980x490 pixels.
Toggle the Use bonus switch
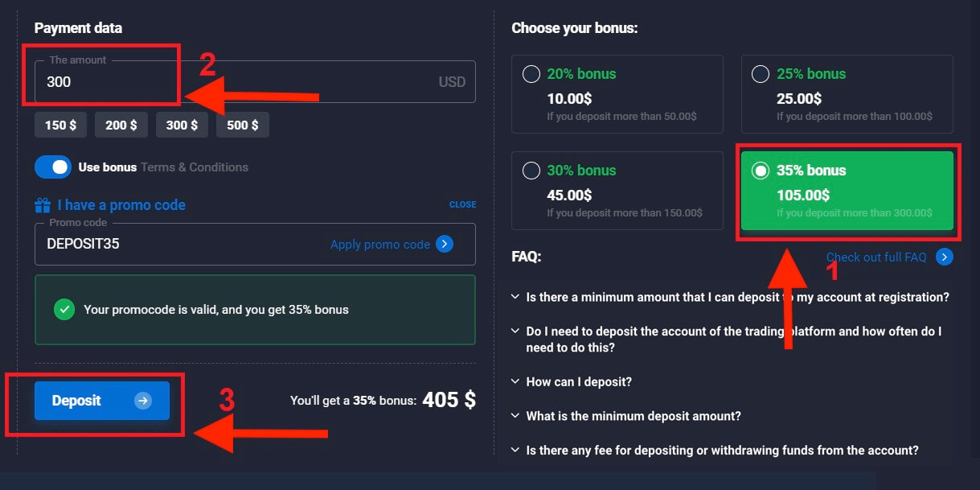pyautogui.click(x=53, y=167)
